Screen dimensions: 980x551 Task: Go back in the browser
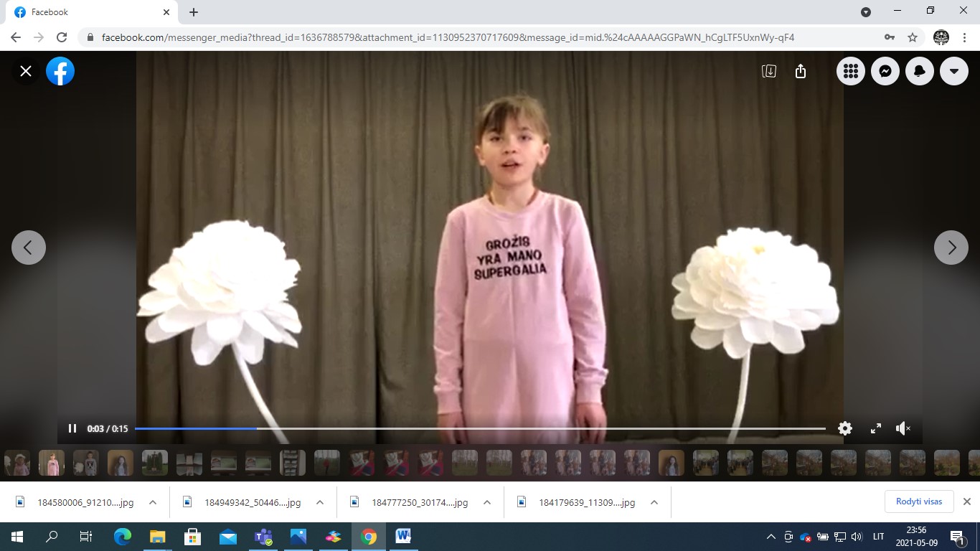pyautogui.click(x=16, y=37)
